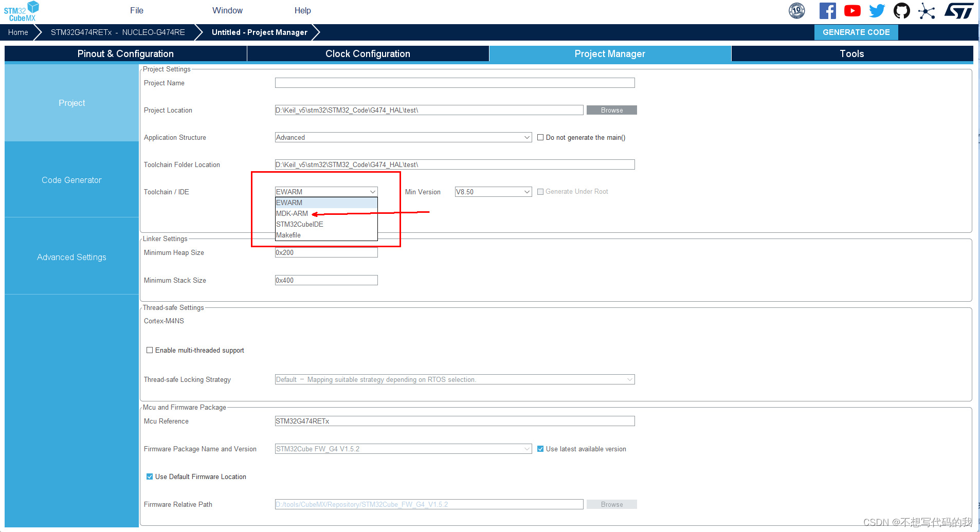Open Thread-safe Locking Strategy dropdown
Image resolution: width=980 pixels, height=532 pixels.
click(455, 379)
